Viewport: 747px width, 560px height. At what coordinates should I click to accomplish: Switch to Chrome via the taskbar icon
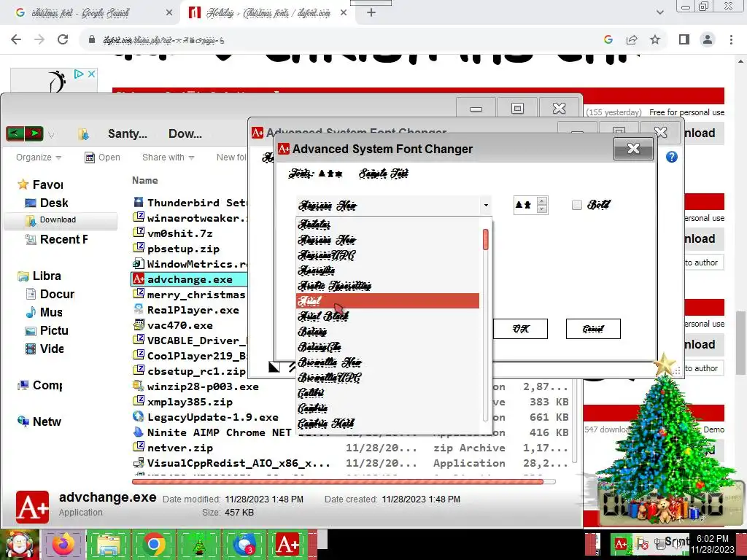coord(153,544)
